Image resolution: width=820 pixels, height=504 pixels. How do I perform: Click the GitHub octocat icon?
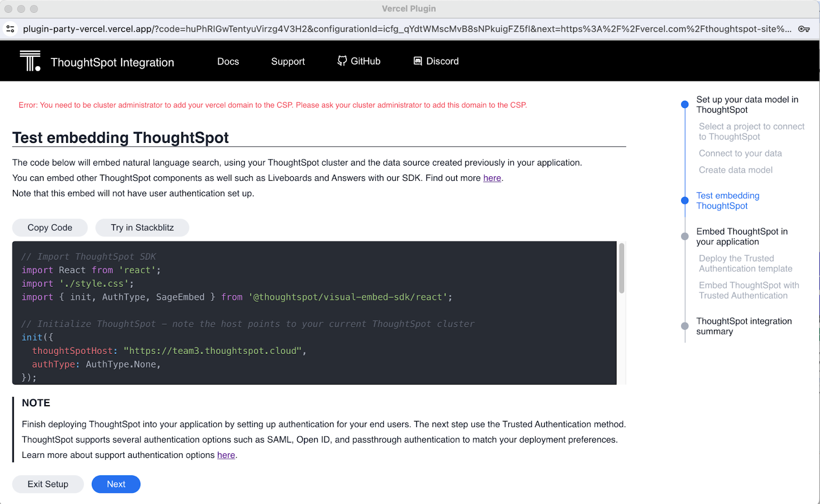(x=342, y=61)
